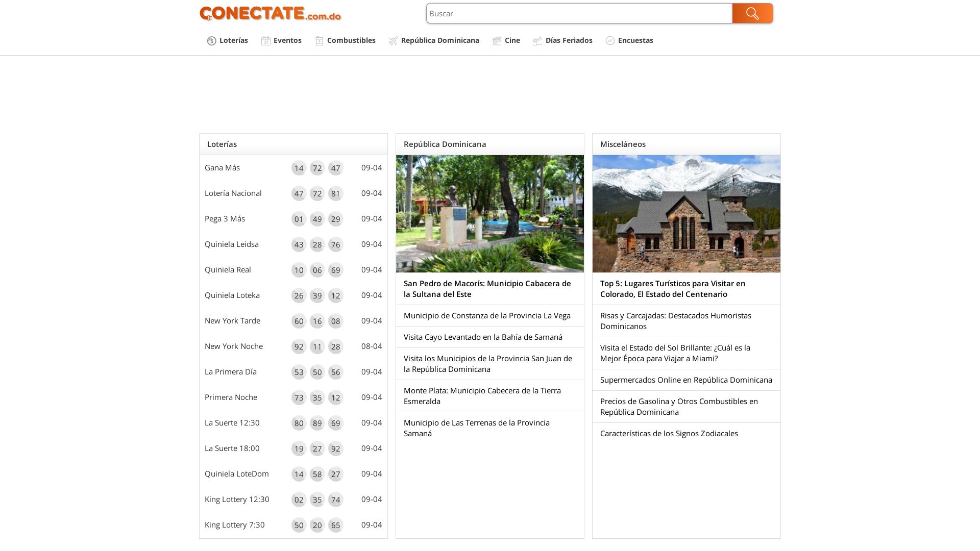The image size is (980, 551).
Task: Click the República Dominicana panel header
Action: click(490, 144)
